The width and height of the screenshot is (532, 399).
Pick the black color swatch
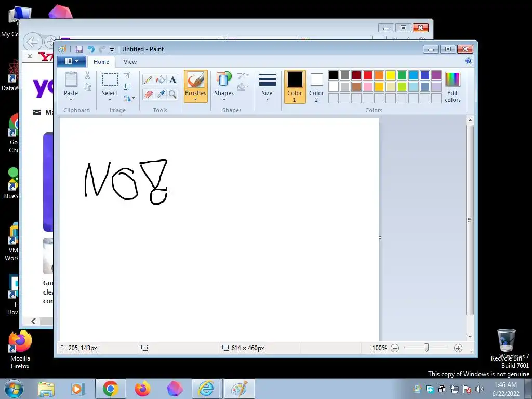pyautogui.click(x=334, y=75)
